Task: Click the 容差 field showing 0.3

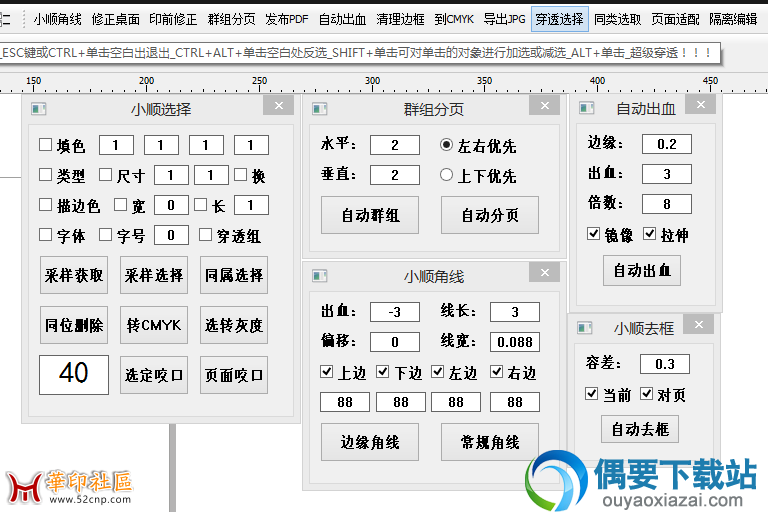Action: pos(665,364)
